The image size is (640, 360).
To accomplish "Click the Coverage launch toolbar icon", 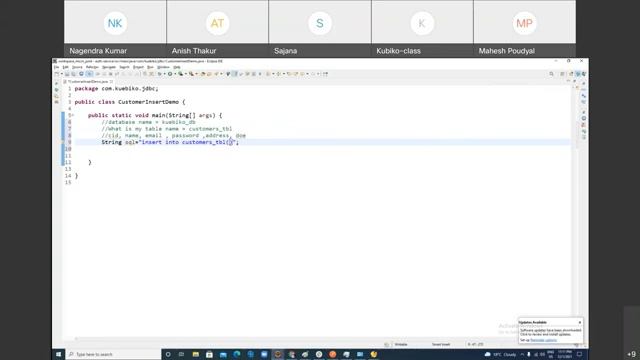I will 180,74.
